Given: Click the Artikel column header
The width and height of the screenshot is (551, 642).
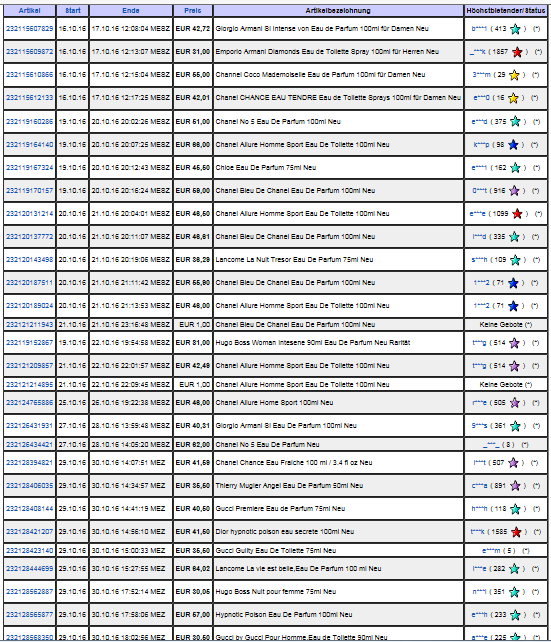Looking at the screenshot, I should pyautogui.click(x=29, y=11).
